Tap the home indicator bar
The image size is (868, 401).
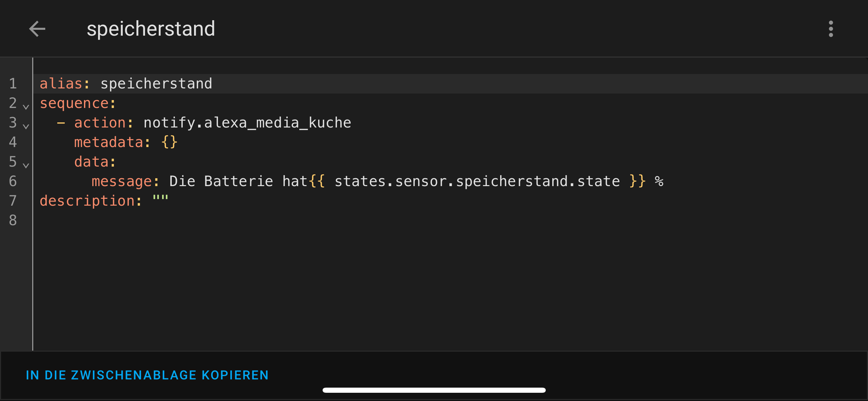[434, 390]
